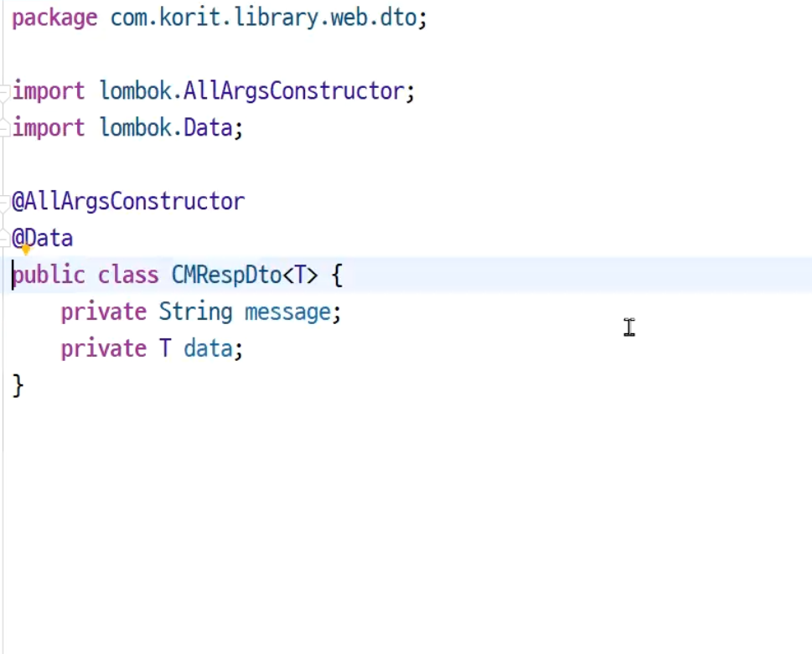Viewport: 812px width, 654px height.
Task: Click 'String' type of message field
Action: click(196, 312)
